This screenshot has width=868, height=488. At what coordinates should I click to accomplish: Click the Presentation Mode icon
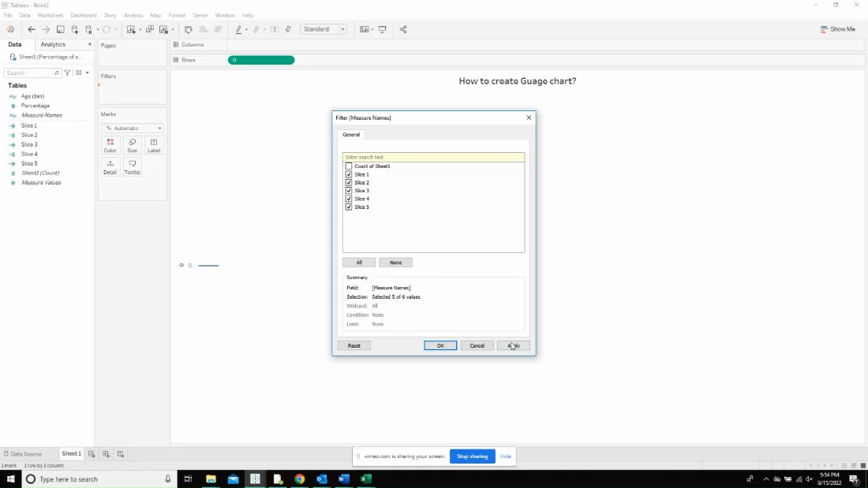tap(383, 29)
